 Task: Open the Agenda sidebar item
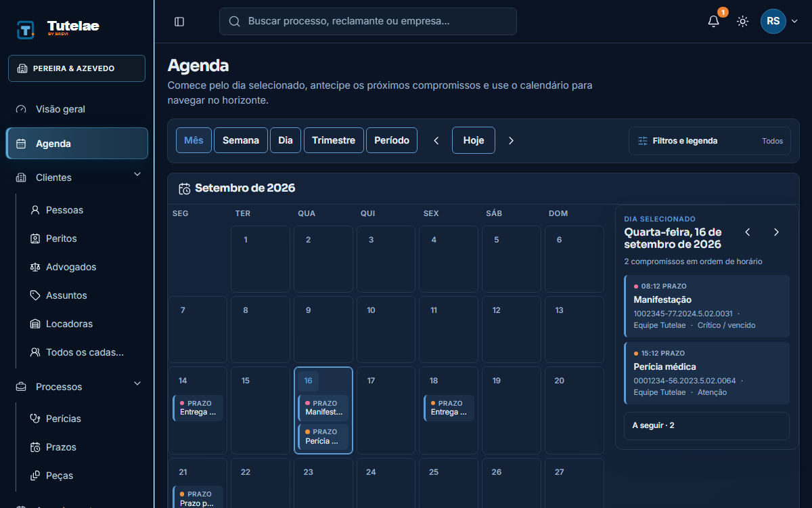tap(76, 144)
